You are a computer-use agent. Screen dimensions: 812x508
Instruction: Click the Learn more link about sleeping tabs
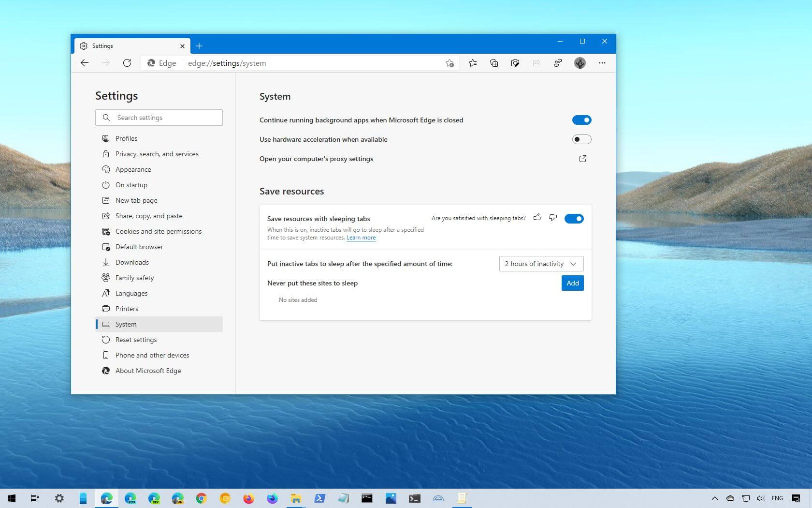[x=361, y=238]
